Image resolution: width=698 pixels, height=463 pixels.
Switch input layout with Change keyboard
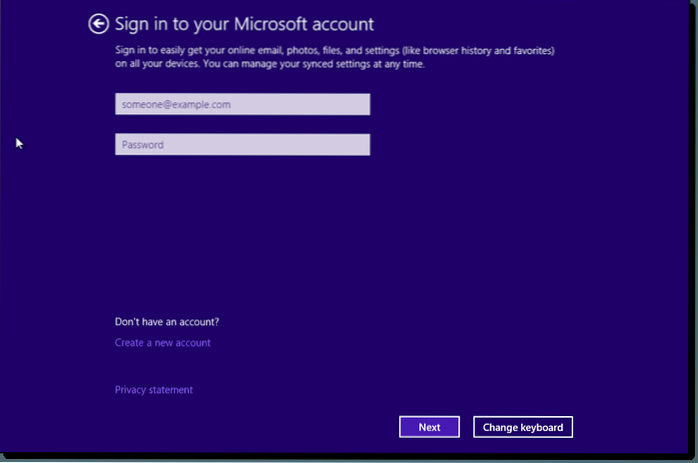click(x=522, y=427)
